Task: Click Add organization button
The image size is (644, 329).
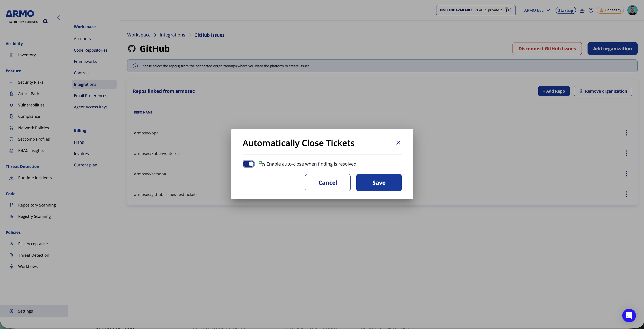Action: [612, 49]
